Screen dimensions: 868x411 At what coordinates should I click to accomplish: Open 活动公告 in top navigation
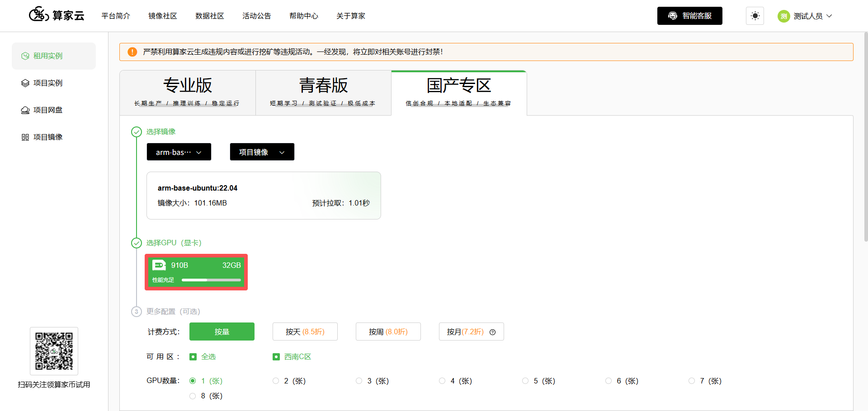point(257,16)
